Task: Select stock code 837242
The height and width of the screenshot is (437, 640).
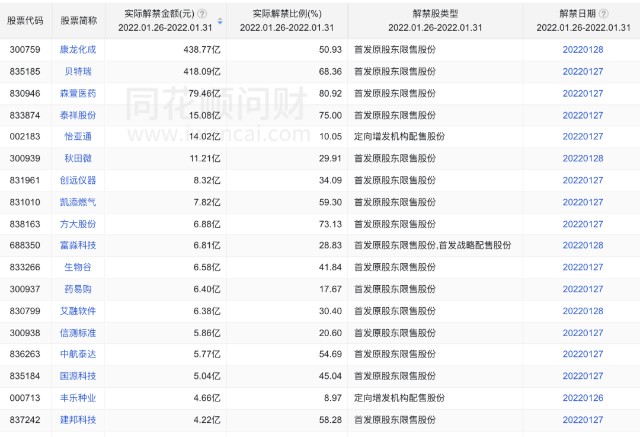Action: [x=25, y=420]
